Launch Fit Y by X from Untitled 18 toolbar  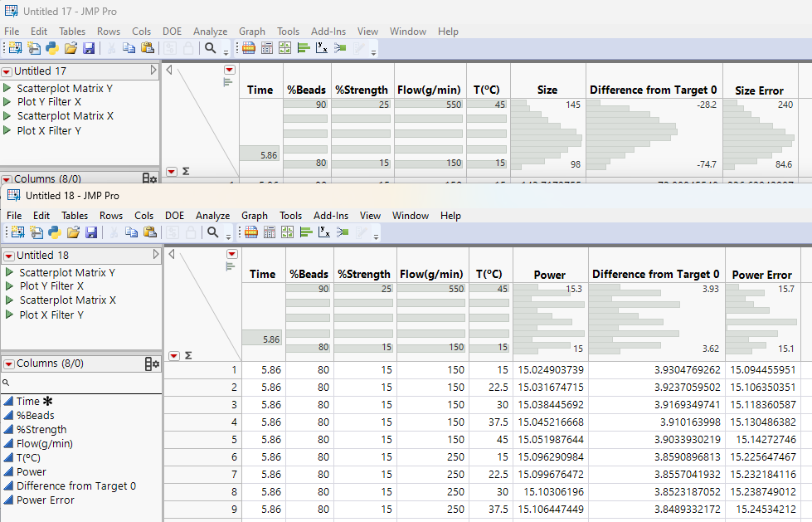coord(324,232)
